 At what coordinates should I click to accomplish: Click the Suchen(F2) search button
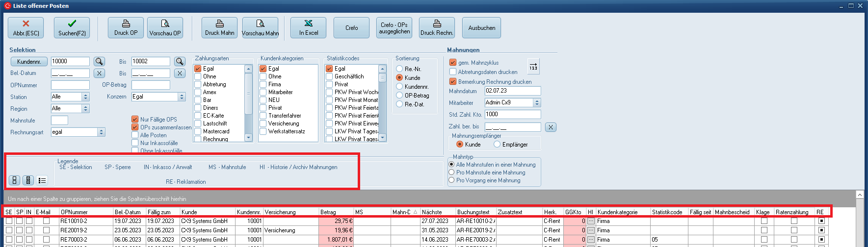click(72, 28)
